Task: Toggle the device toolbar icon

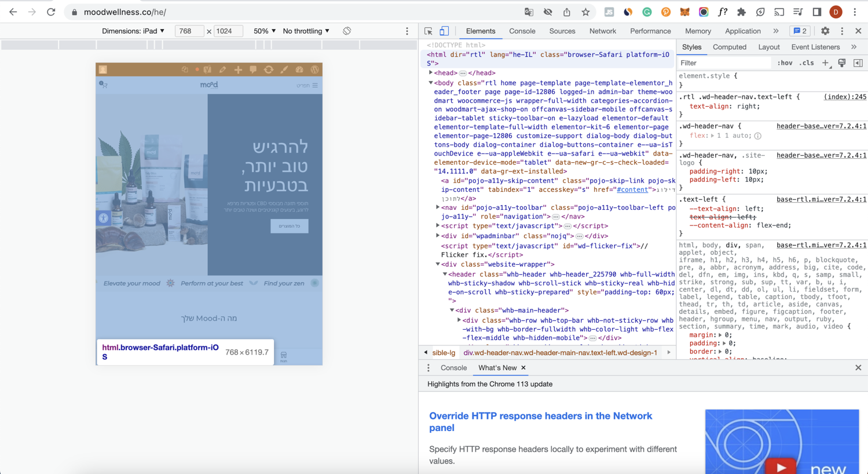Action: click(444, 31)
